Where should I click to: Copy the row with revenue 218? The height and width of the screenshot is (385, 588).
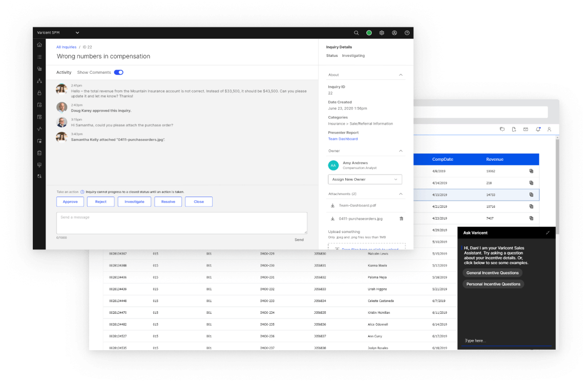531,183
